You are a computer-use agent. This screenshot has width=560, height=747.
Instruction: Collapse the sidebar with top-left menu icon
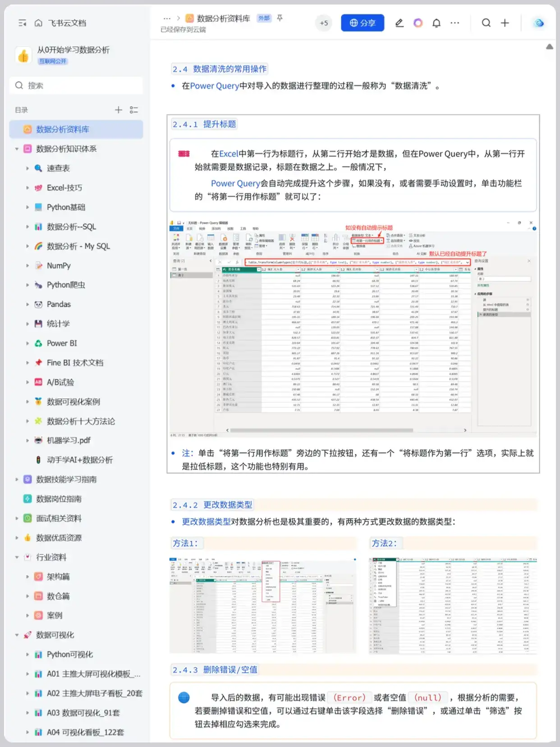pos(22,23)
